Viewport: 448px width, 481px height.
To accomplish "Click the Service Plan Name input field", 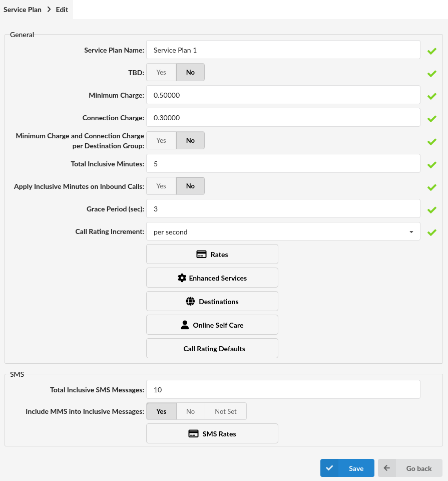I will pos(283,50).
